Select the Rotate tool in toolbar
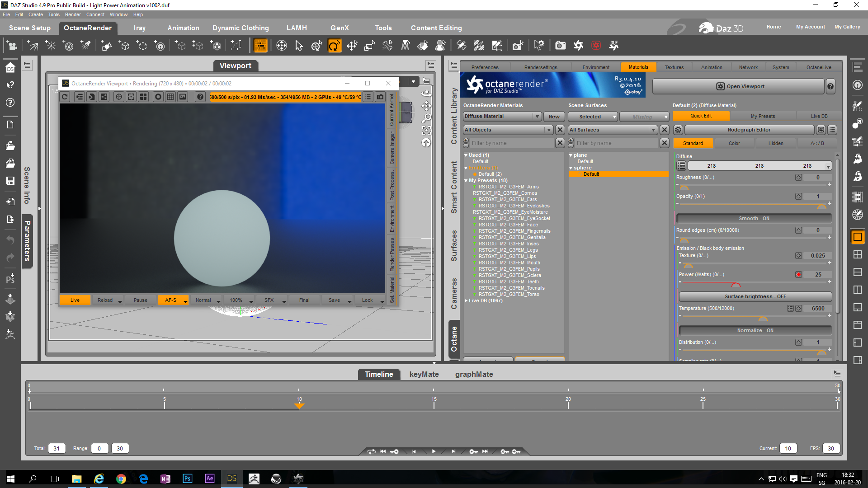Image resolution: width=868 pixels, height=488 pixels. click(334, 46)
